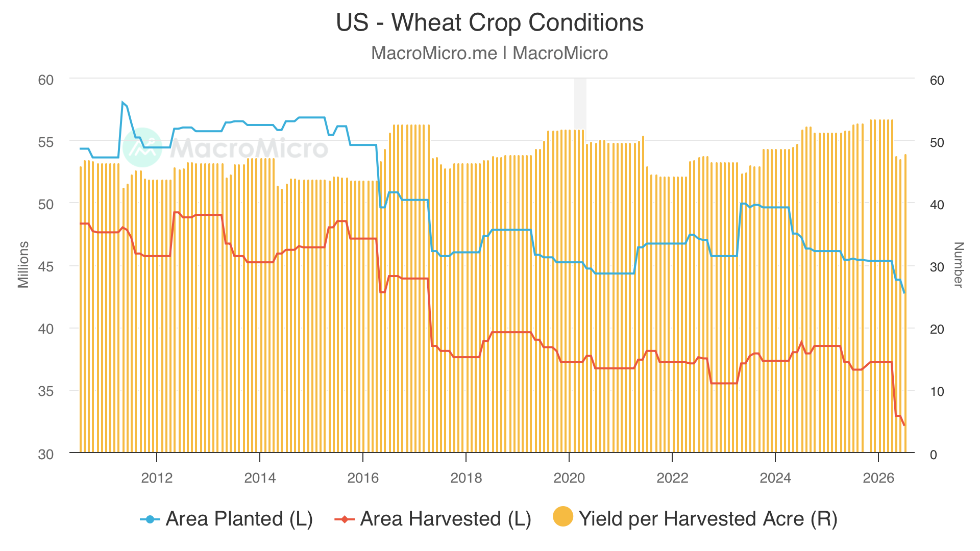Click the 2020 x-axis tick label
Viewport: 980px width, 551px height.
tap(569, 478)
